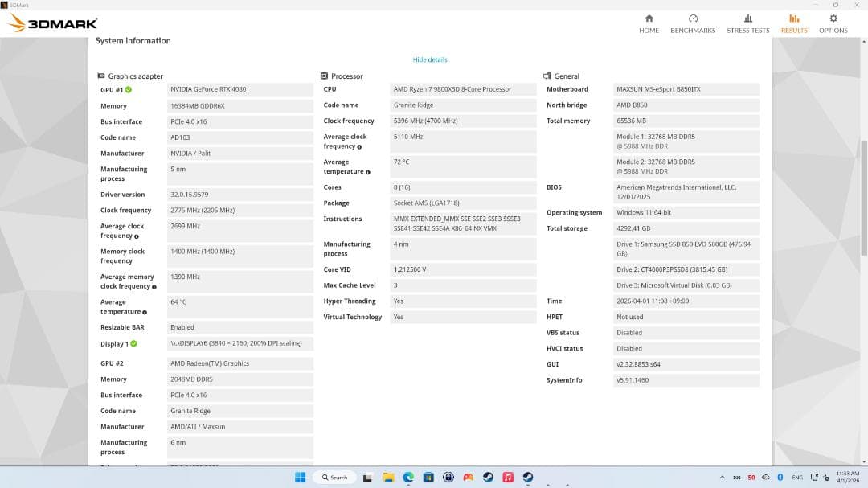This screenshot has height=488, width=868.
Task: Open the Home tab in 3DMark
Action: pyautogui.click(x=649, y=24)
